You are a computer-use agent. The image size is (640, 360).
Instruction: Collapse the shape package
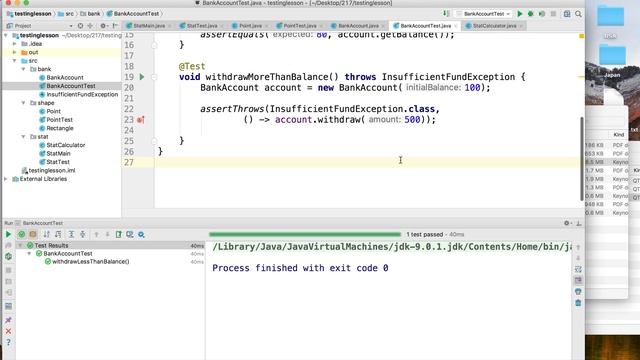pyautogui.click(x=23, y=103)
